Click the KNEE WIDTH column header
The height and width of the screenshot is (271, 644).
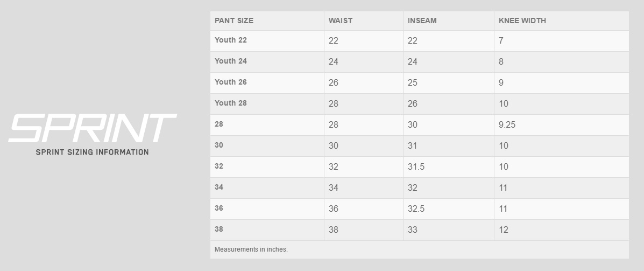tap(522, 20)
